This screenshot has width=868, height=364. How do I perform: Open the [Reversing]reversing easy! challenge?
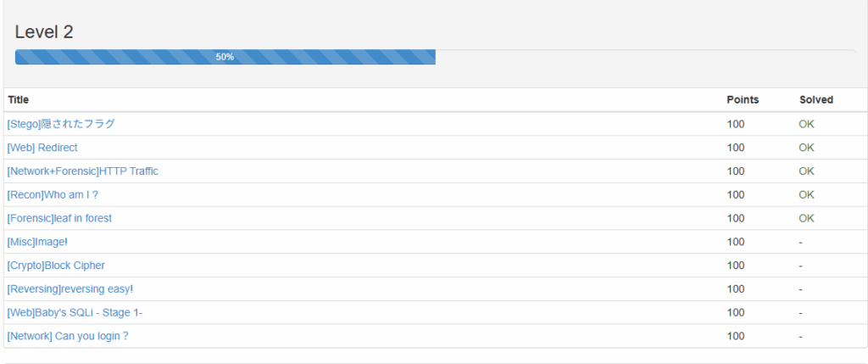point(70,289)
